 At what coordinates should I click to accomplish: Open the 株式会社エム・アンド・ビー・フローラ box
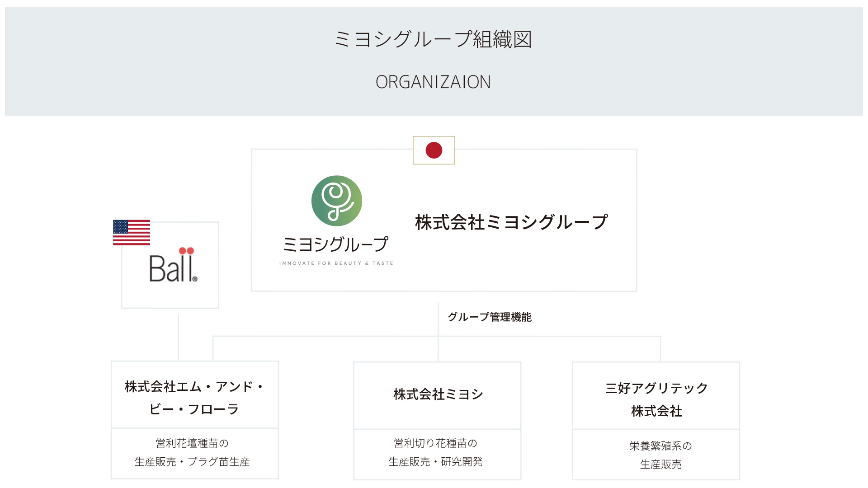pos(194,398)
